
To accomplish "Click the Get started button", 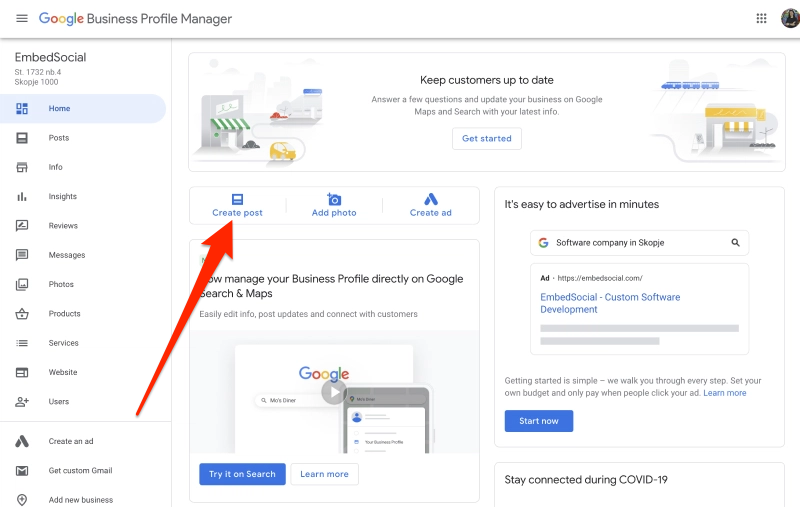I will [x=487, y=139].
